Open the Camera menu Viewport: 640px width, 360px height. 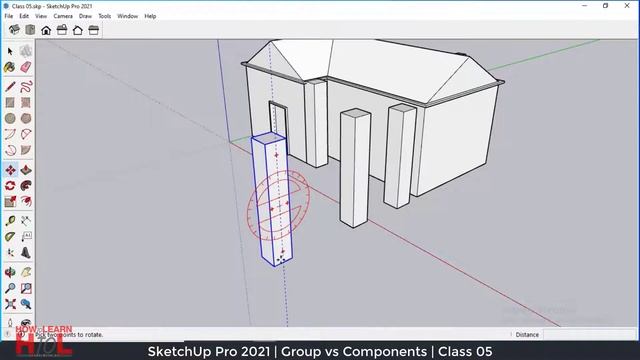(63, 16)
